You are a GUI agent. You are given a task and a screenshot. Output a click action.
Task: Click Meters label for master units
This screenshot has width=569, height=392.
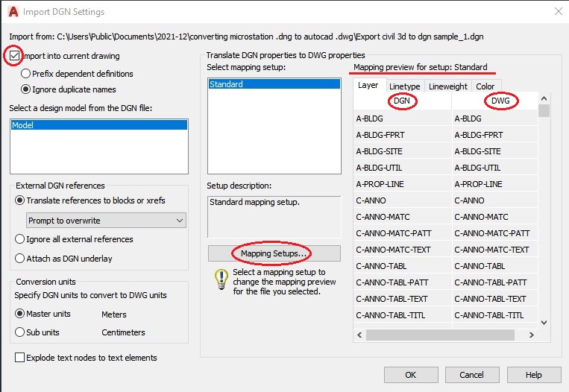(114, 314)
